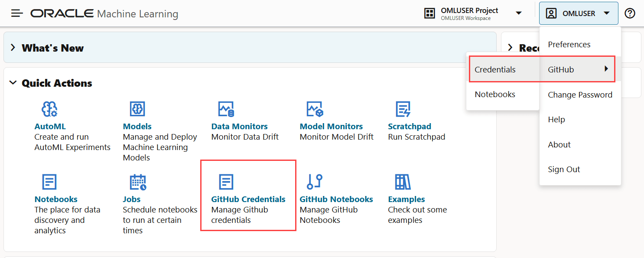The width and height of the screenshot is (644, 258).
Task: Click the GitHub Credentials document icon
Action: (226, 182)
